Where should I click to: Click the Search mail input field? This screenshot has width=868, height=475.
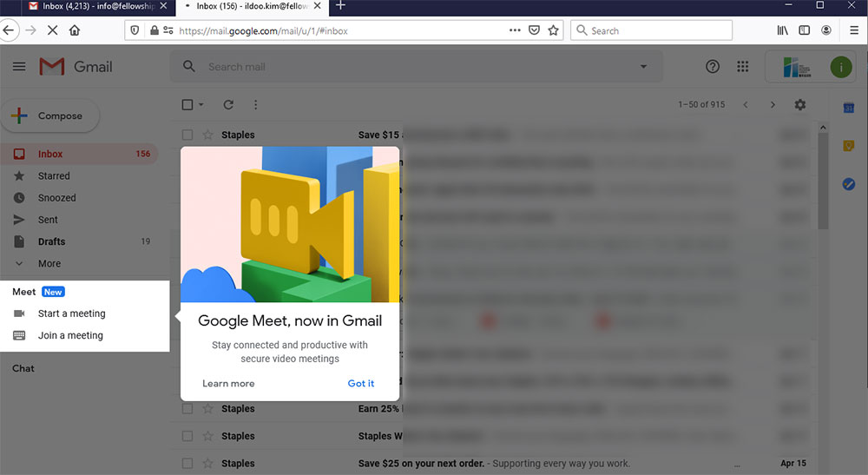pos(415,67)
